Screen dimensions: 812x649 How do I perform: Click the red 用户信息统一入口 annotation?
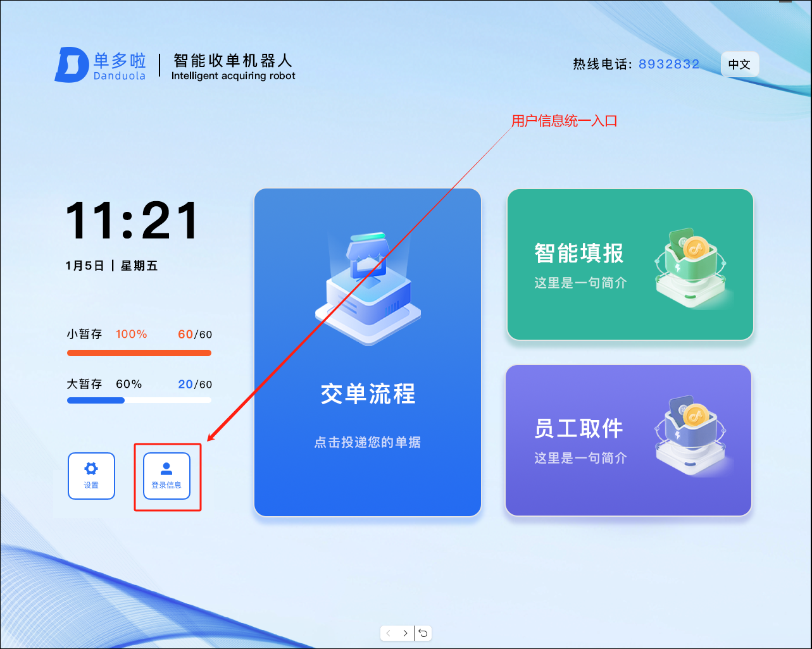(x=564, y=121)
